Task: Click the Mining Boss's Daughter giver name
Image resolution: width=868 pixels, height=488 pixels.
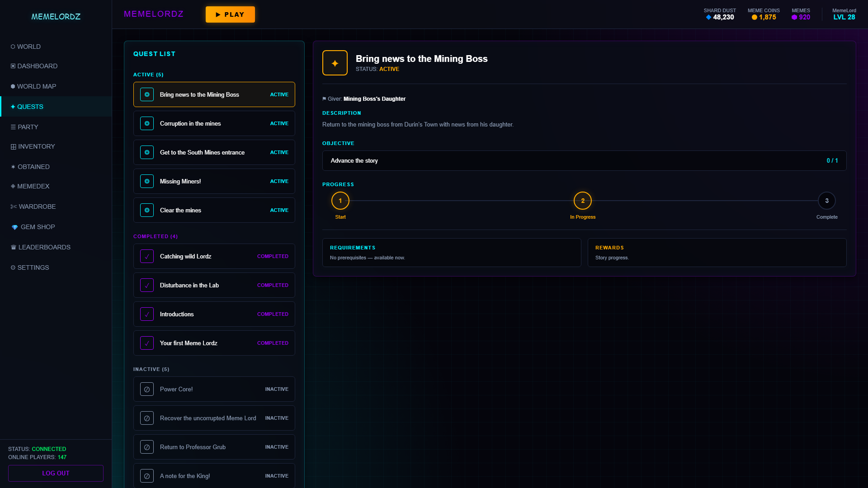Action: [374, 99]
